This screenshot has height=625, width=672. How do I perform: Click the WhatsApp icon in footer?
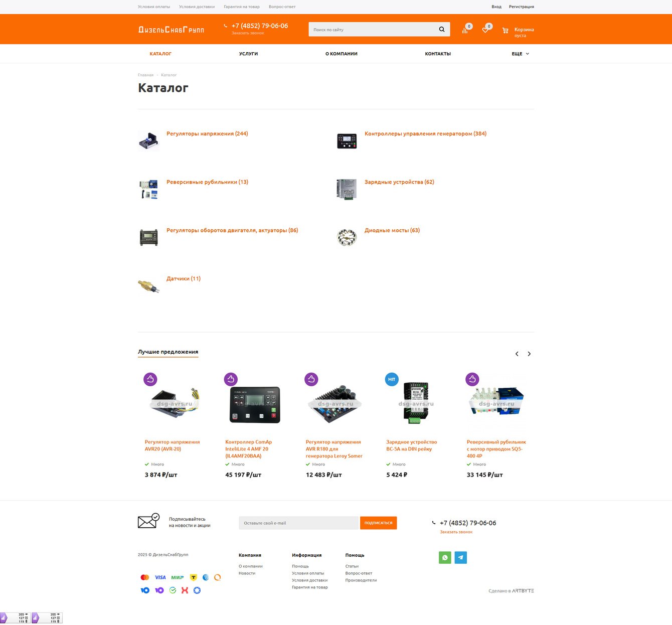tap(445, 557)
